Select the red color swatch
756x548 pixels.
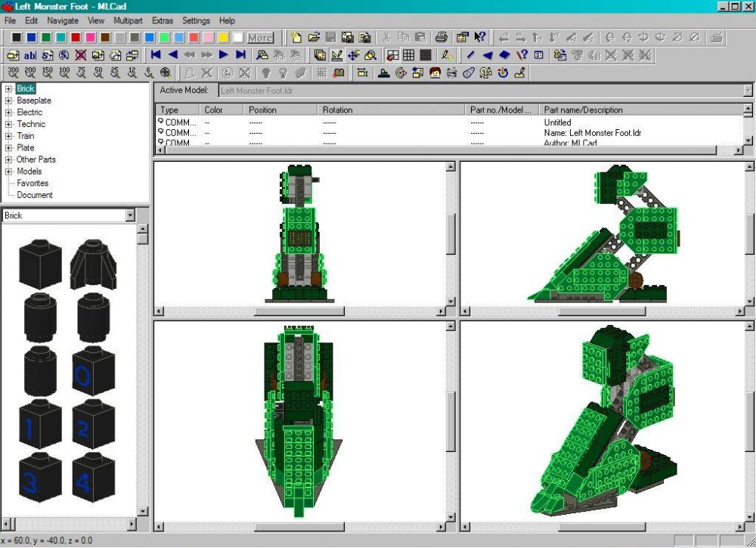point(76,37)
